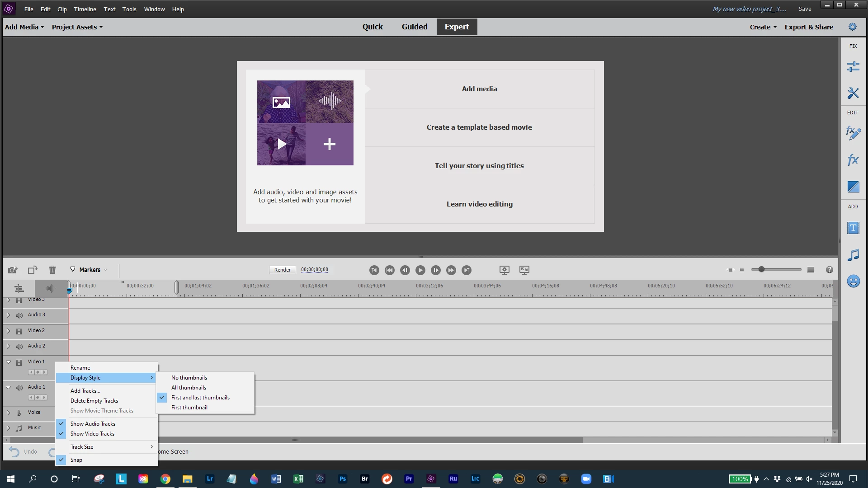Switch to the Guided tab

coord(414,27)
